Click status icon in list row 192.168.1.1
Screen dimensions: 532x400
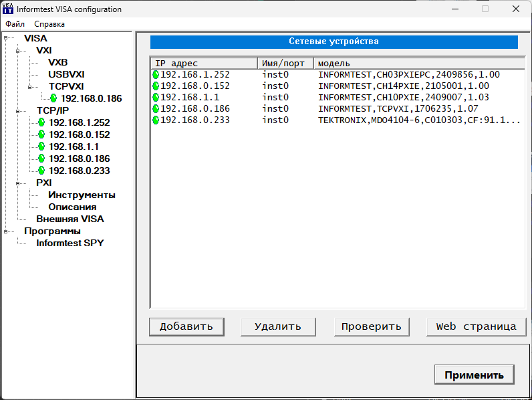coord(156,98)
